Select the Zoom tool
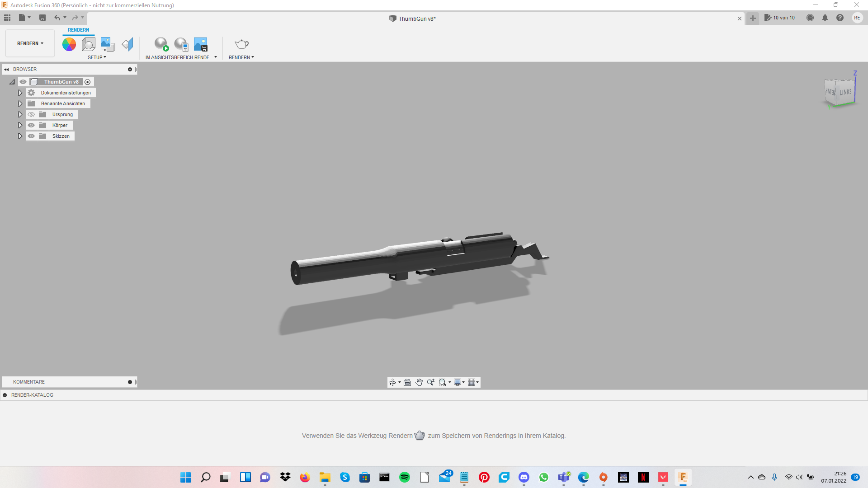The height and width of the screenshot is (488, 868). click(x=431, y=382)
